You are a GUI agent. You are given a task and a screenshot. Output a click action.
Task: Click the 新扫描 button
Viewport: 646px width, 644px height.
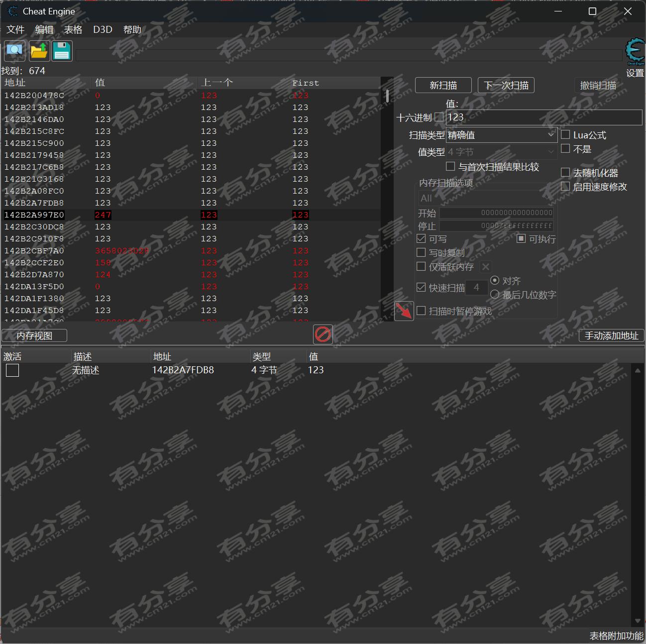pyautogui.click(x=443, y=85)
